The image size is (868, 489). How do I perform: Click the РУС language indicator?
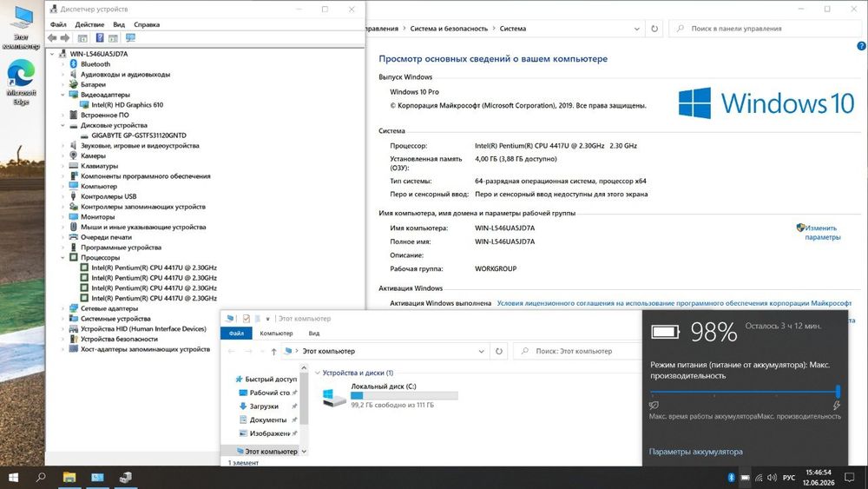[x=789, y=478]
